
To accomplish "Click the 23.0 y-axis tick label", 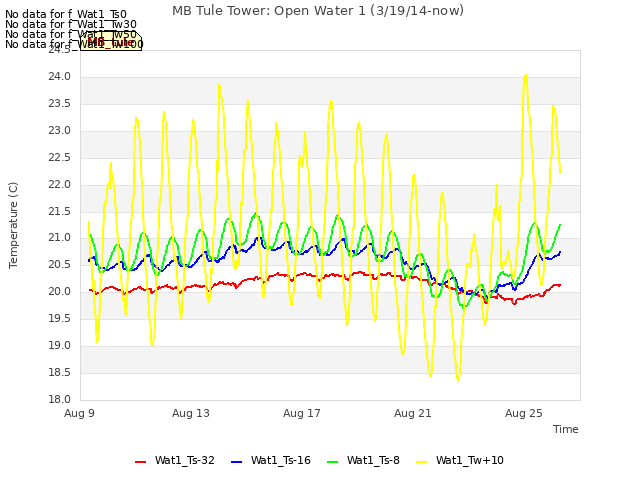I will [x=60, y=131].
